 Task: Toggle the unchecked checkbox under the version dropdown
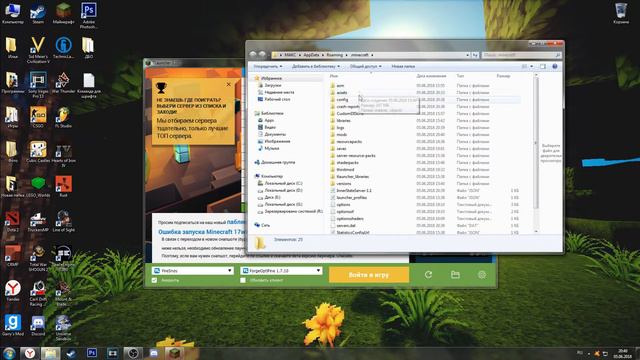pyautogui.click(x=243, y=280)
